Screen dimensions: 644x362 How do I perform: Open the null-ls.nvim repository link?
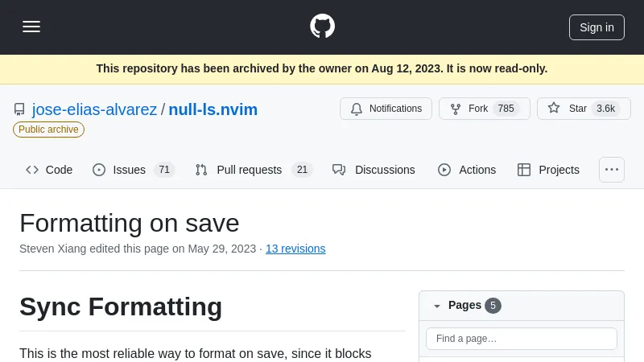213,109
